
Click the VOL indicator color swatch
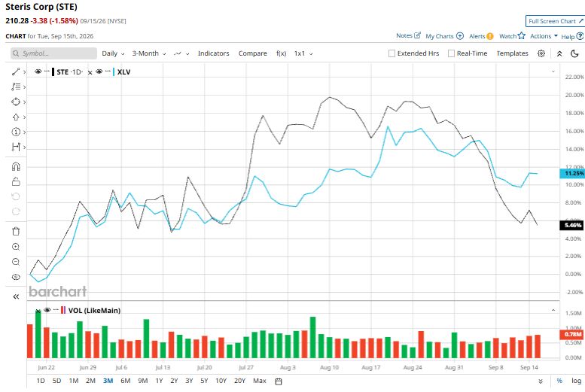point(63,310)
